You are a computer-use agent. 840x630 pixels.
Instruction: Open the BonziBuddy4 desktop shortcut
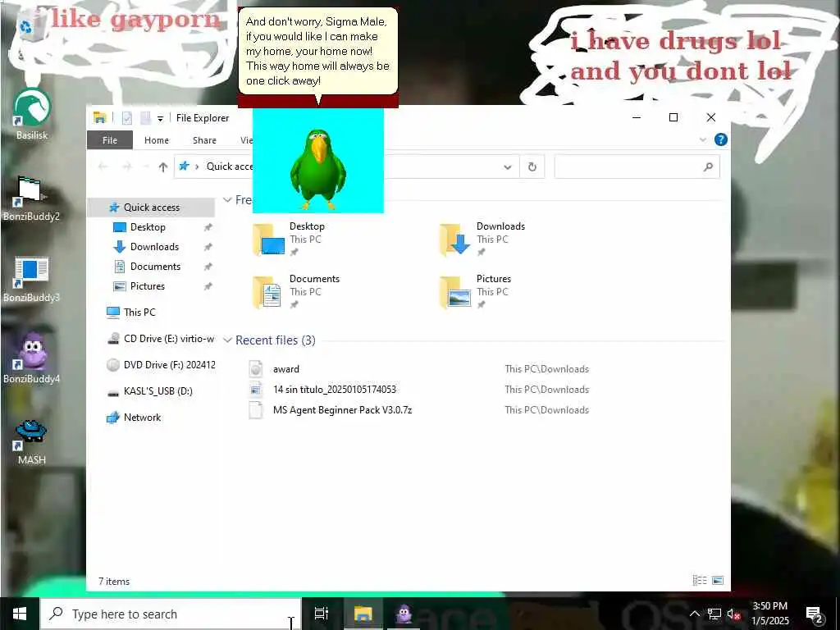(x=32, y=358)
